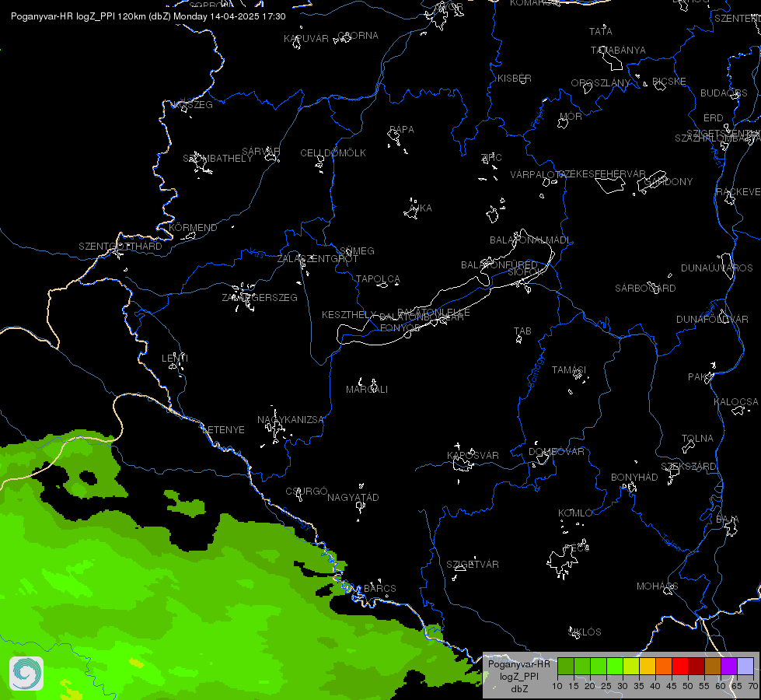Click the TATABÁNYA city label
This screenshot has width=761, height=700.
pos(618,51)
